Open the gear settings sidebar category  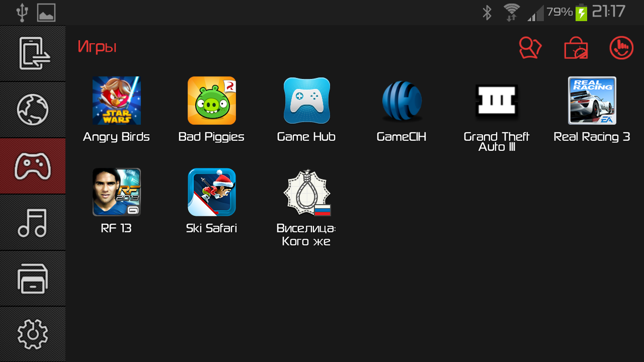pyautogui.click(x=33, y=334)
